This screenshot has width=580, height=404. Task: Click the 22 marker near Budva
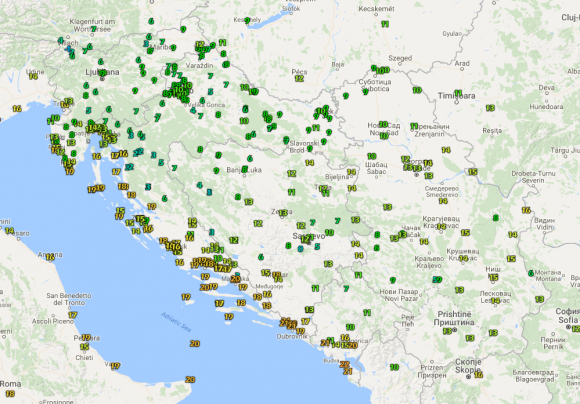(344, 364)
